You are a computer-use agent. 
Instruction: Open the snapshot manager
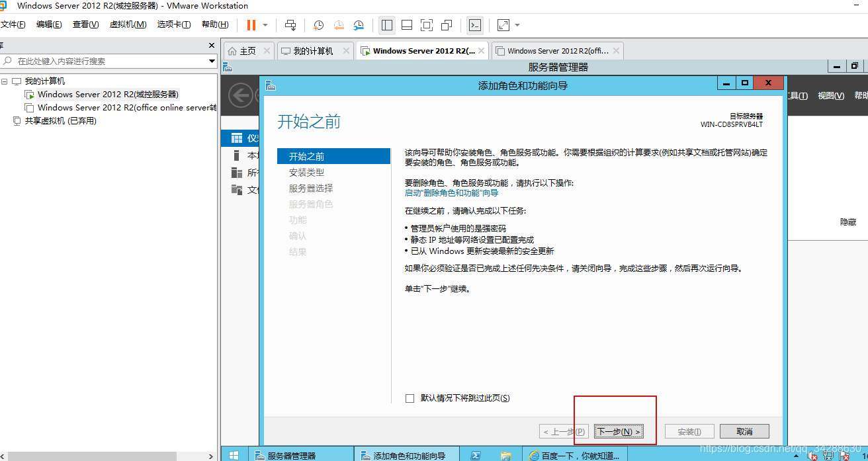coord(358,25)
